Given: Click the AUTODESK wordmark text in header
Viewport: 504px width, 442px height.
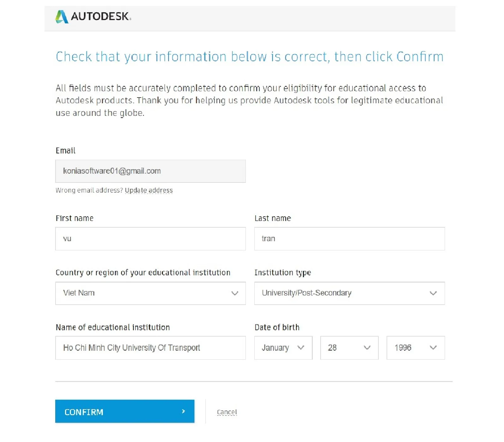Looking at the screenshot, I should (100, 16).
